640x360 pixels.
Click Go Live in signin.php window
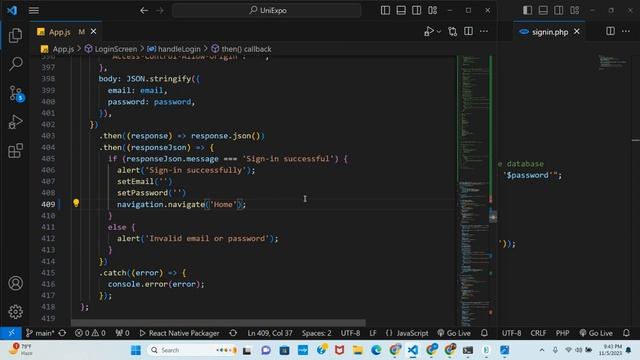[596, 333]
